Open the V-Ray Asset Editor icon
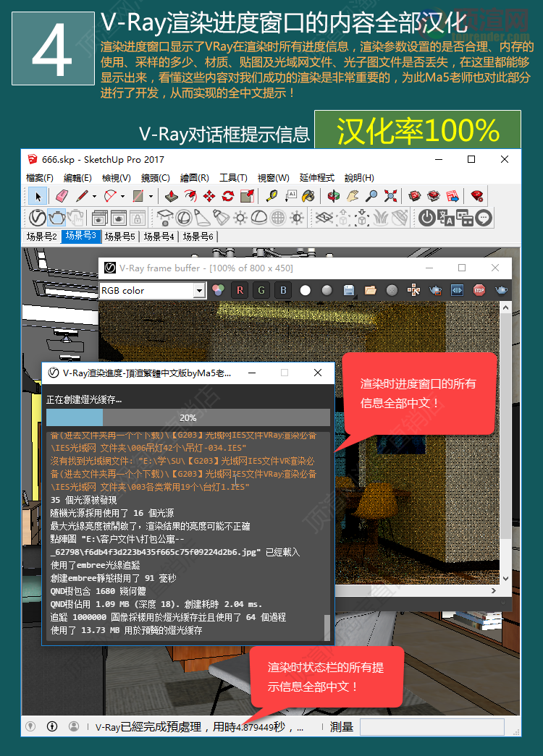 point(37,218)
